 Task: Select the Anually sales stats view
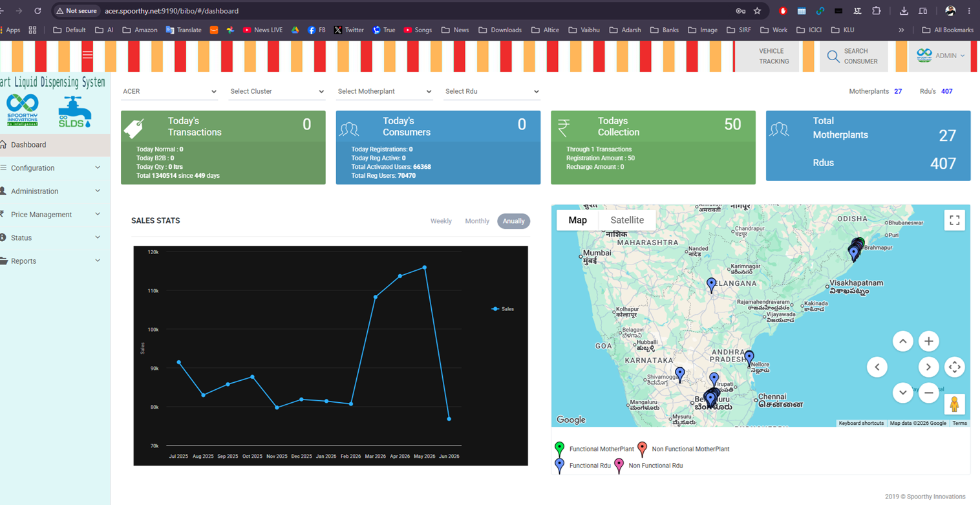(x=514, y=221)
